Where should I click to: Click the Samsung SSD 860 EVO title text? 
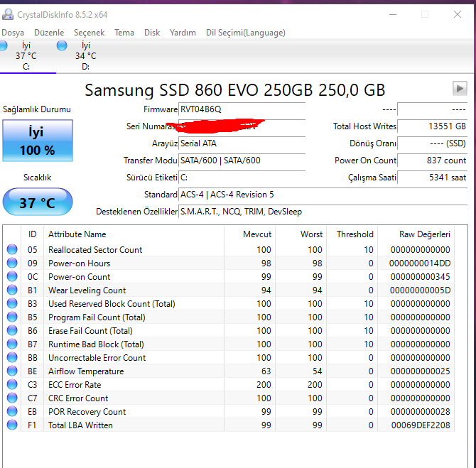(x=234, y=90)
